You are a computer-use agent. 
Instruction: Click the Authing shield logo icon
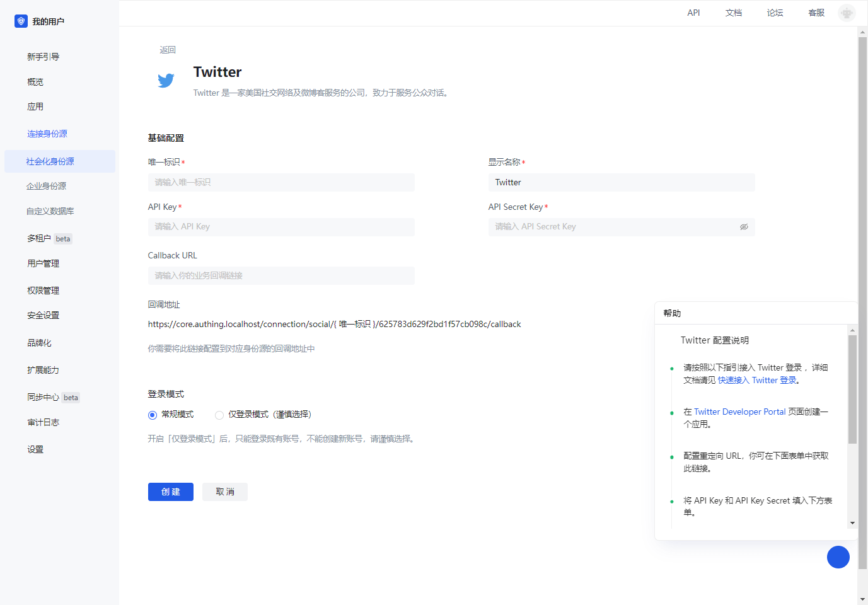21,21
